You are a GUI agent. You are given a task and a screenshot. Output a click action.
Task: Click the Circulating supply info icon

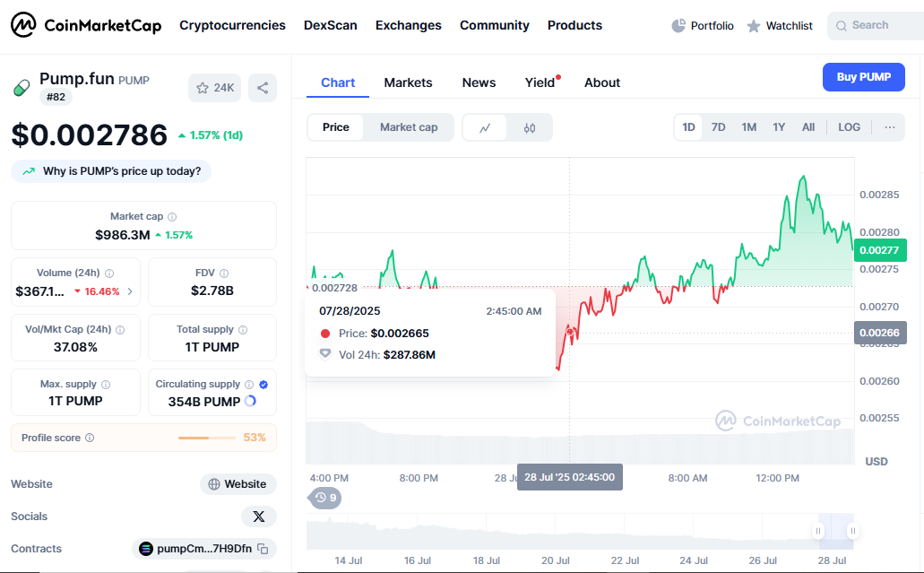[249, 385]
